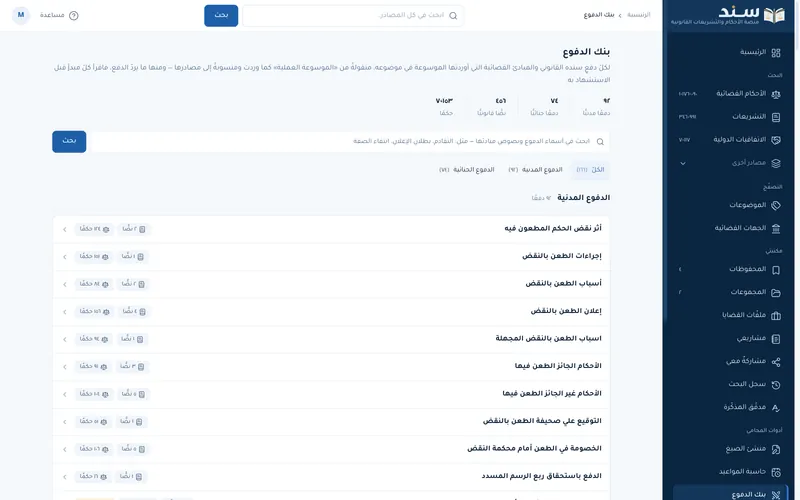Open the M user avatar

[21, 15]
